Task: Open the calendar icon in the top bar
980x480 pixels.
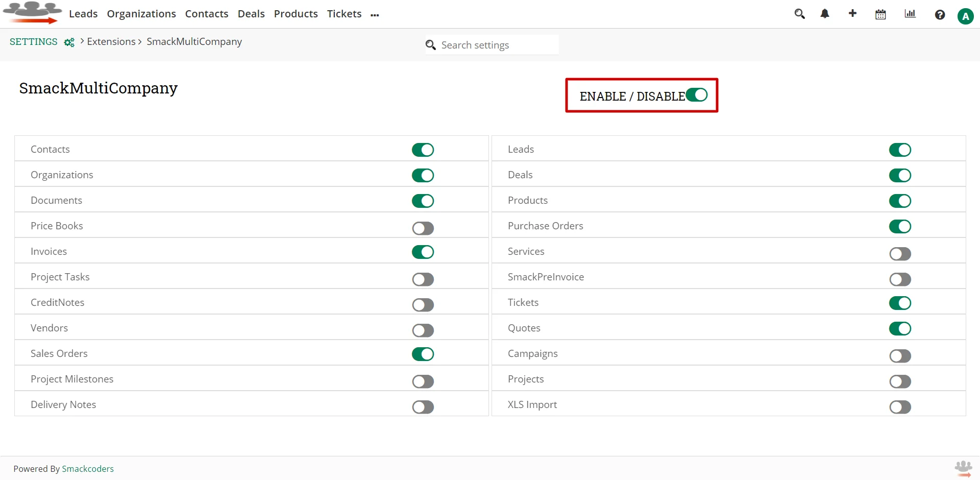Action: [880, 14]
